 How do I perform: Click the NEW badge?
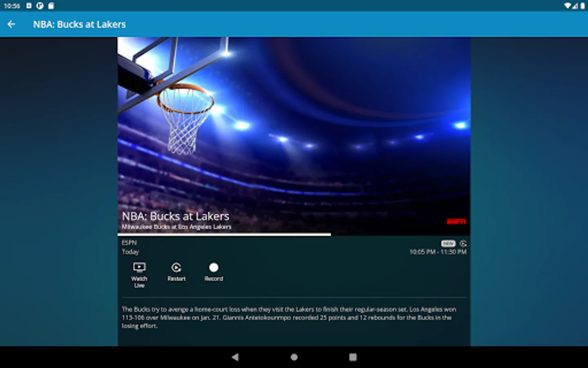pyautogui.click(x=448, y=243)
